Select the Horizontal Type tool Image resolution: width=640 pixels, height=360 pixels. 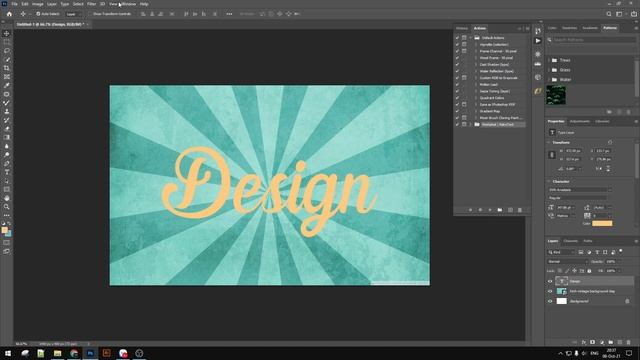coord(7,172)
